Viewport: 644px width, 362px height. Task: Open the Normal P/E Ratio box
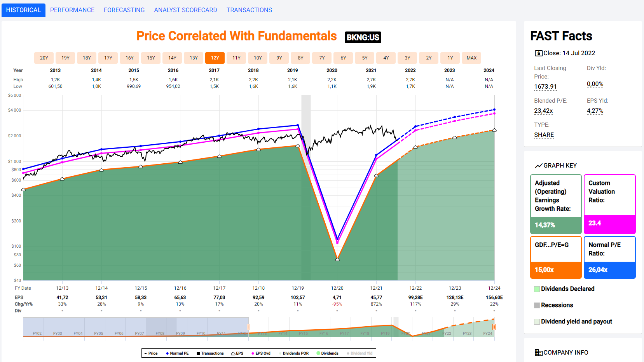click(x=609, y=257)
